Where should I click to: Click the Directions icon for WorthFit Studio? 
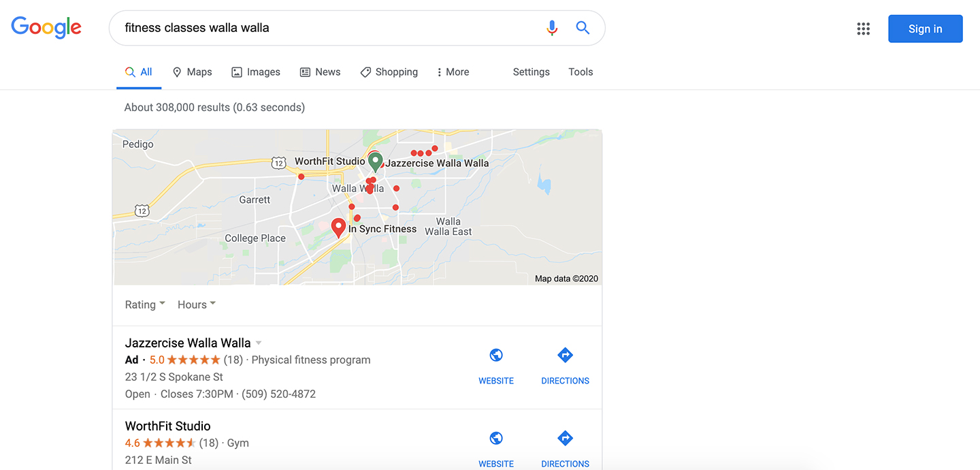click(x=565, y=438)
